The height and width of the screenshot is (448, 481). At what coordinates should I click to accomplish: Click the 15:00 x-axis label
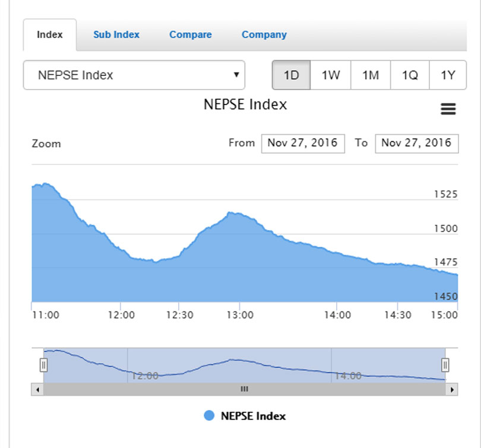(x=445, y=315)
